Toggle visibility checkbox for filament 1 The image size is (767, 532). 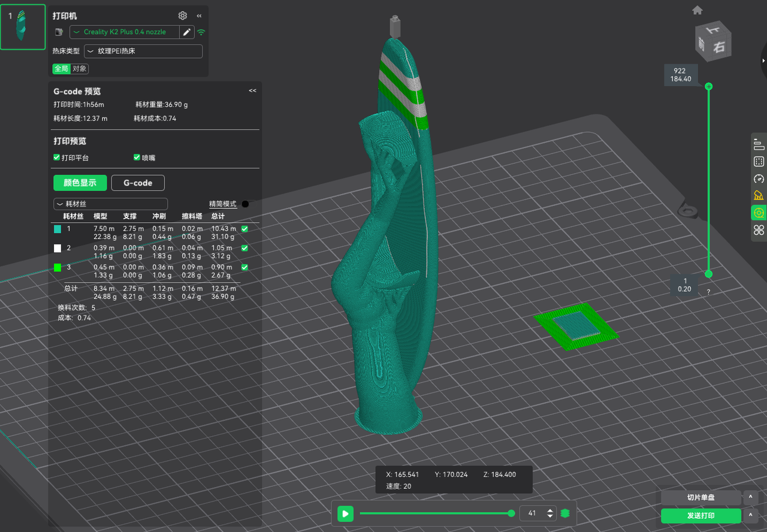click(244, 229)
